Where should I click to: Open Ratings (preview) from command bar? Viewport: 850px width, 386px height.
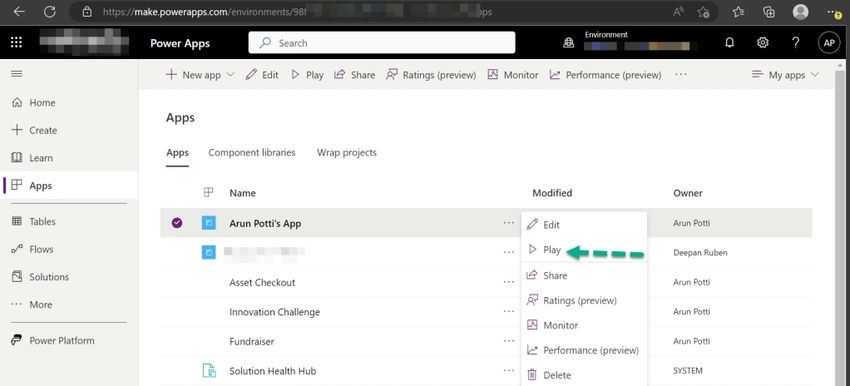tap(431, 75)
